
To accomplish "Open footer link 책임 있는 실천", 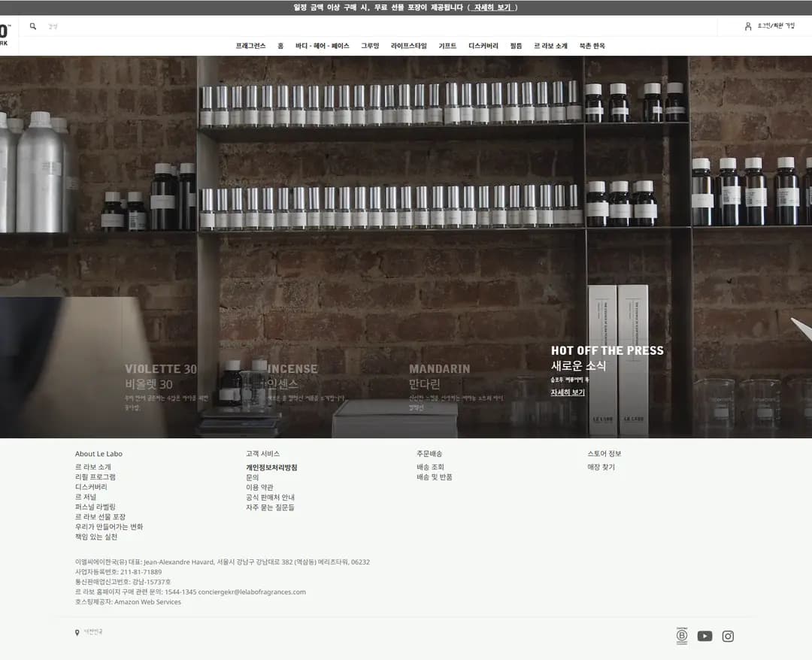I will coord(96,537).
